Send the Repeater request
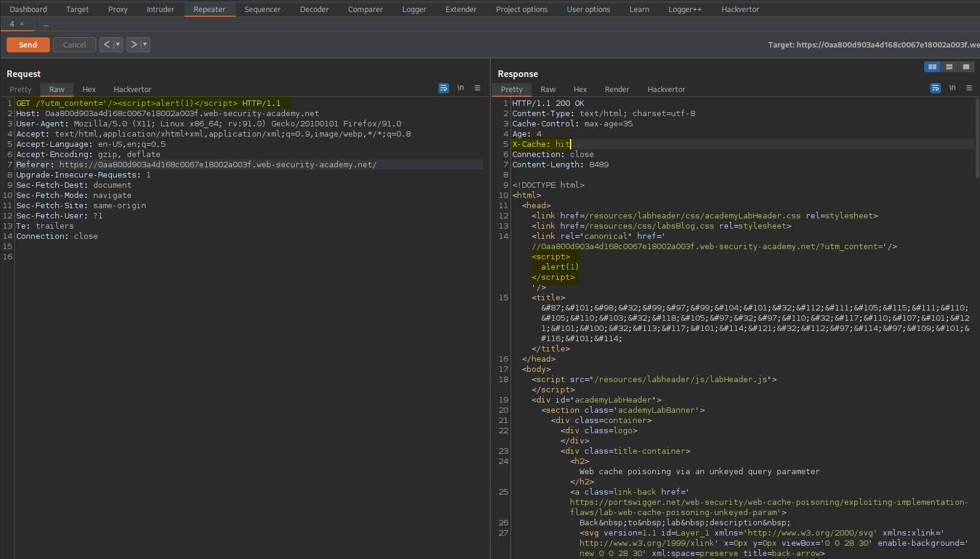The height and width of the screenshot is (559, 980). (28, 45)
